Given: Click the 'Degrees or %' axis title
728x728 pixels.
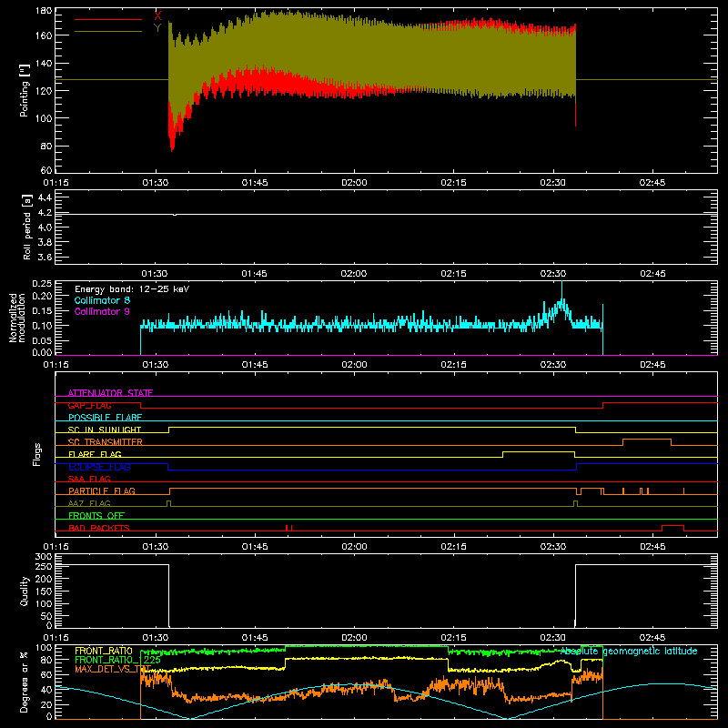Looking at the screenshot, I should pyautogui.click(x=25, y=682).
